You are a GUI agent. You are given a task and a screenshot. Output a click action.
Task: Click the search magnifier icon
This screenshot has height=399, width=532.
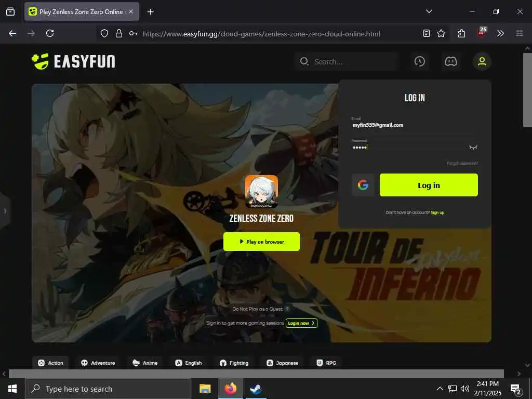tap(304, 61)
